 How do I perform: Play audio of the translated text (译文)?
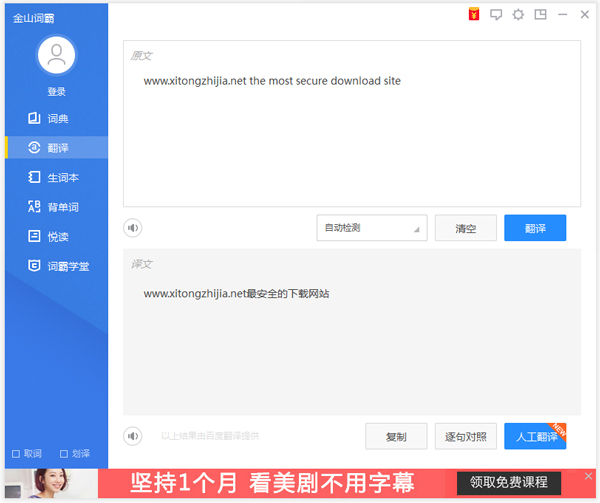click(133, 436)
